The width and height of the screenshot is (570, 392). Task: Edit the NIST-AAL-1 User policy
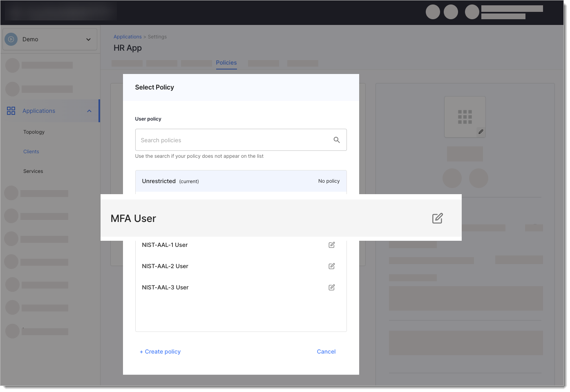click(331, 245)
